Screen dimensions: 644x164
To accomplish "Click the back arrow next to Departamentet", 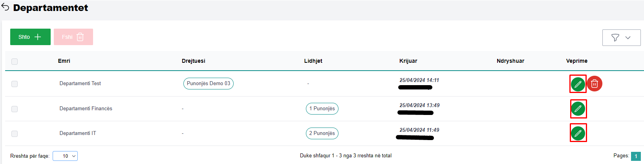I will coord(5,7).
